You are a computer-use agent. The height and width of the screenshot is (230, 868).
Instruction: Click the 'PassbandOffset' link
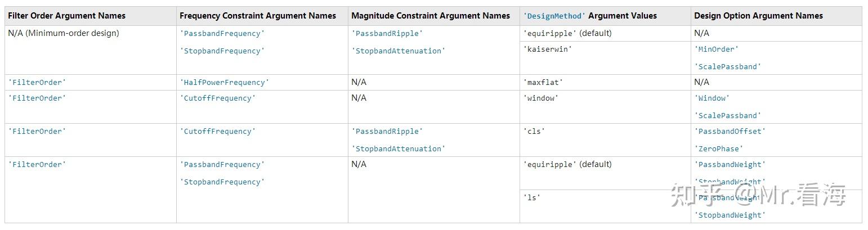pos(730,131)
